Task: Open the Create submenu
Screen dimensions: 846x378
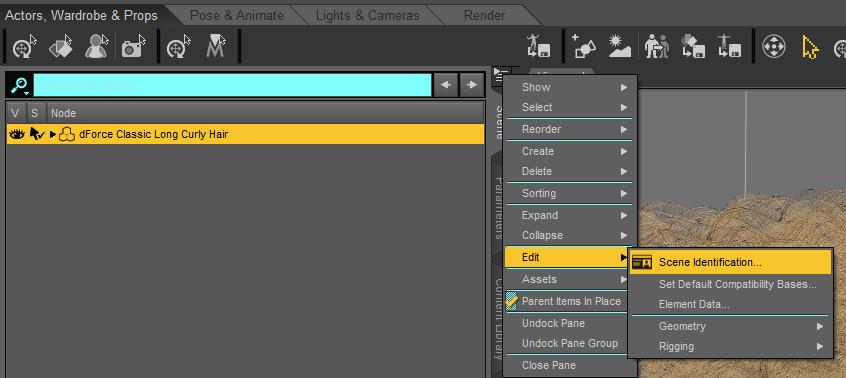Action: (x=569, y=152)
